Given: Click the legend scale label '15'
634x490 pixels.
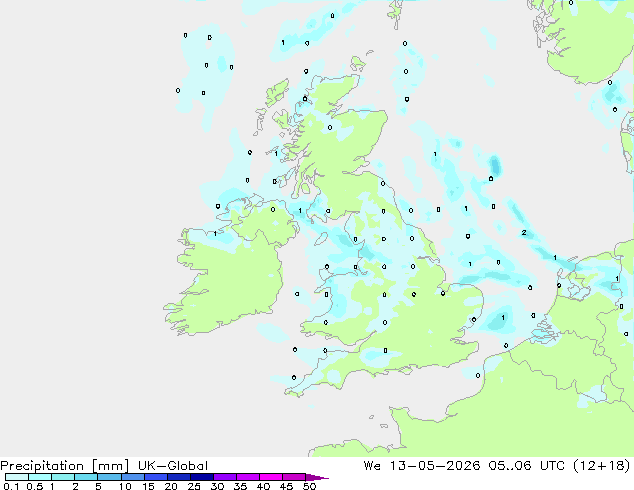Looking at the screenshot, I should coord(148,486).
